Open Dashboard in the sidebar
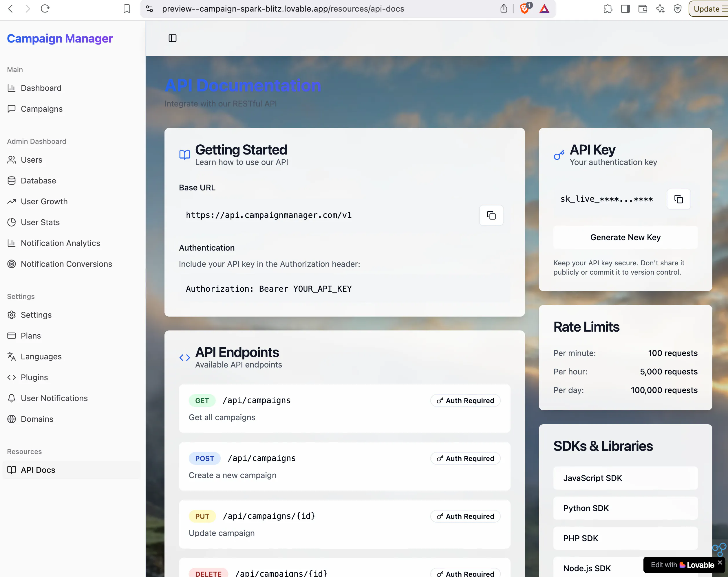The image size is (728, 577). pos(71,88)
